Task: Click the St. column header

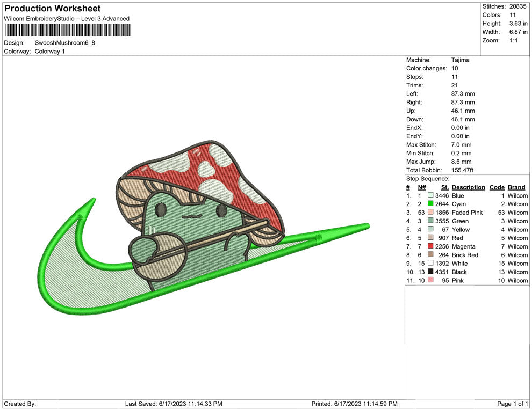Action: tap(445, 187)
